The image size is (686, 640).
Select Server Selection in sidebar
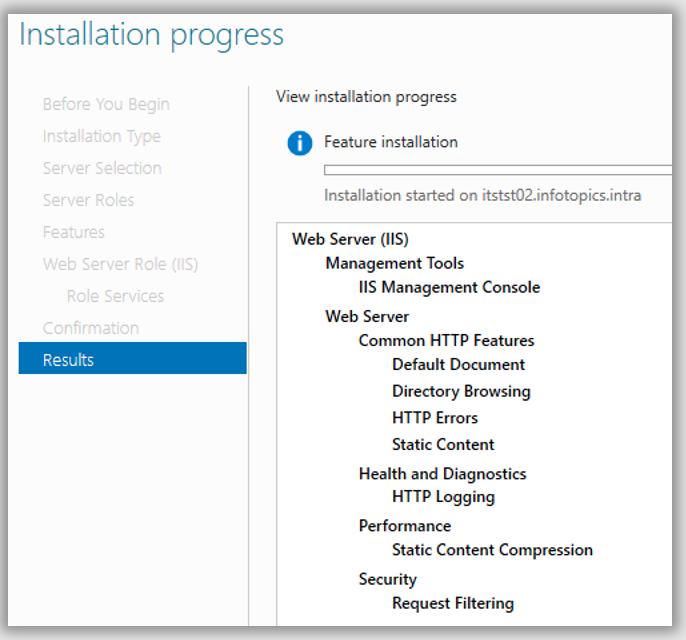102,168
